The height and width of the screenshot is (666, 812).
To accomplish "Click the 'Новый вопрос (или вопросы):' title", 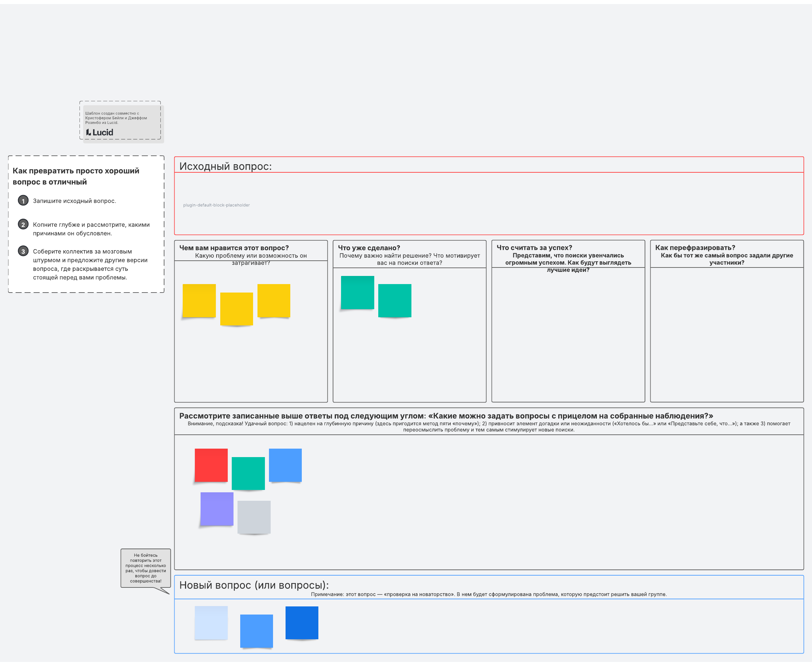I will [x=254, y=585].
